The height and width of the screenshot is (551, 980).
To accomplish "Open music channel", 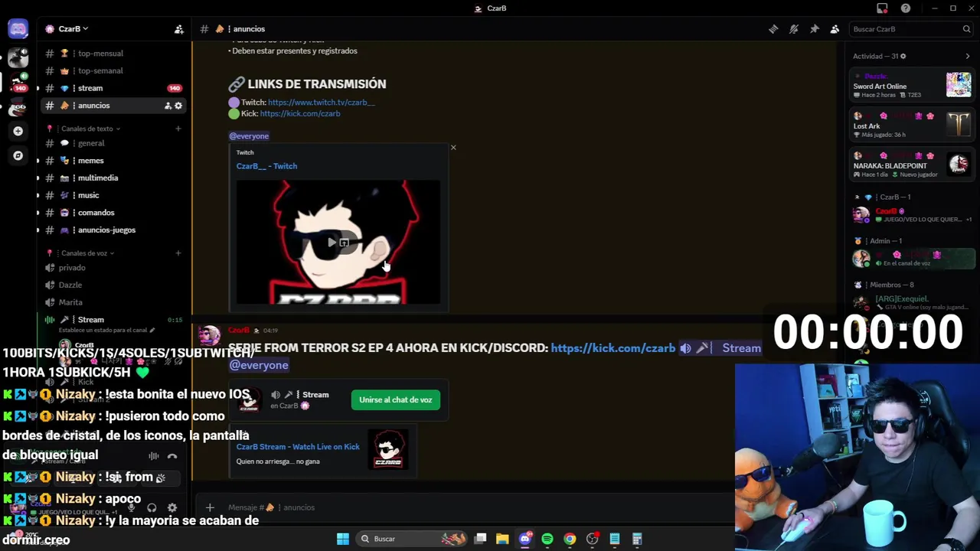I will coord(113,195).
